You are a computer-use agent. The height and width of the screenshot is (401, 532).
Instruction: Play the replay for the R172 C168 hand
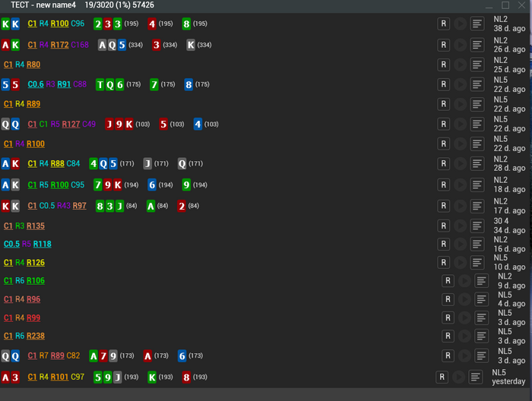pos(460,45)
